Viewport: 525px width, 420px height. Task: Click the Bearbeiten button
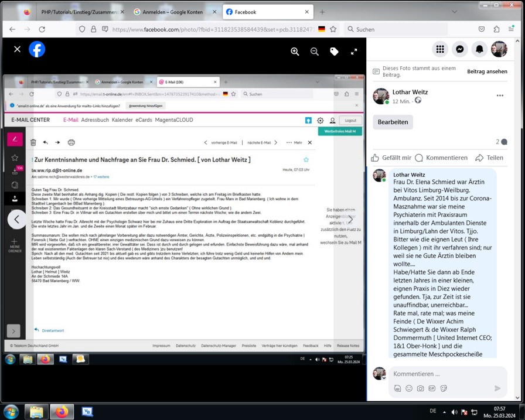(393, 122)
